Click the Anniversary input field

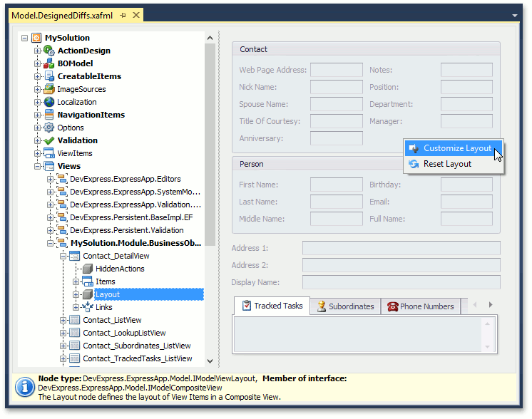(x=336, y=138)
